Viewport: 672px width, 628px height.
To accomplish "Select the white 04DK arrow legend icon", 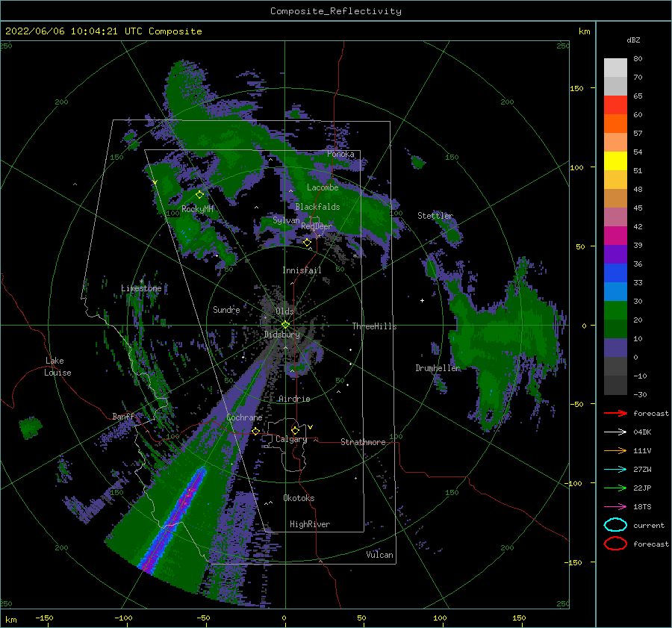I will [615, 432].
